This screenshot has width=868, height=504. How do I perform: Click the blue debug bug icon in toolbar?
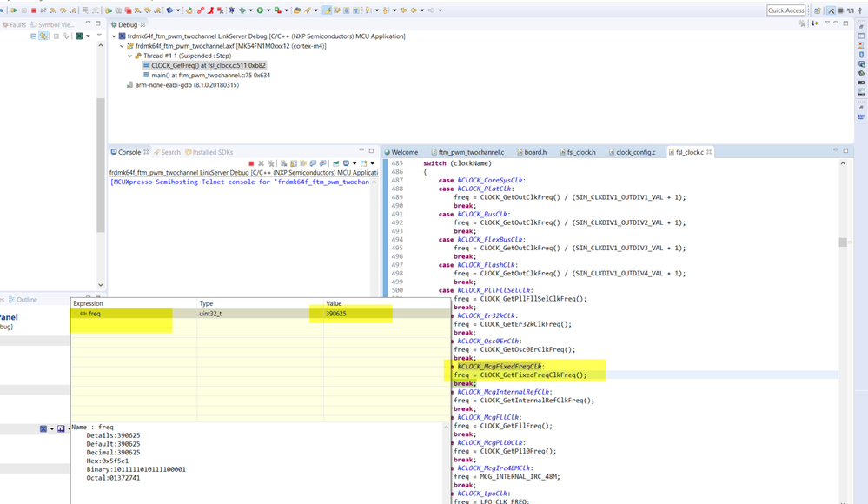(x=232, y=10)
